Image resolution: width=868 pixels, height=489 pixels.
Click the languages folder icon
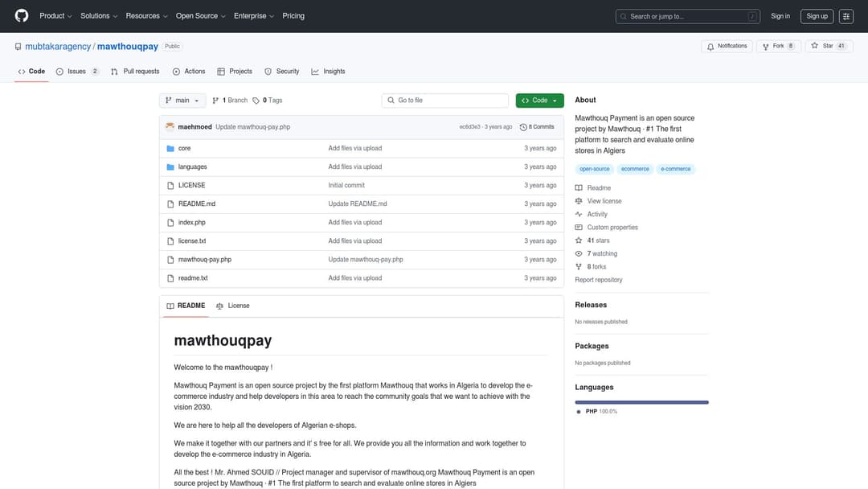[170, 166]
